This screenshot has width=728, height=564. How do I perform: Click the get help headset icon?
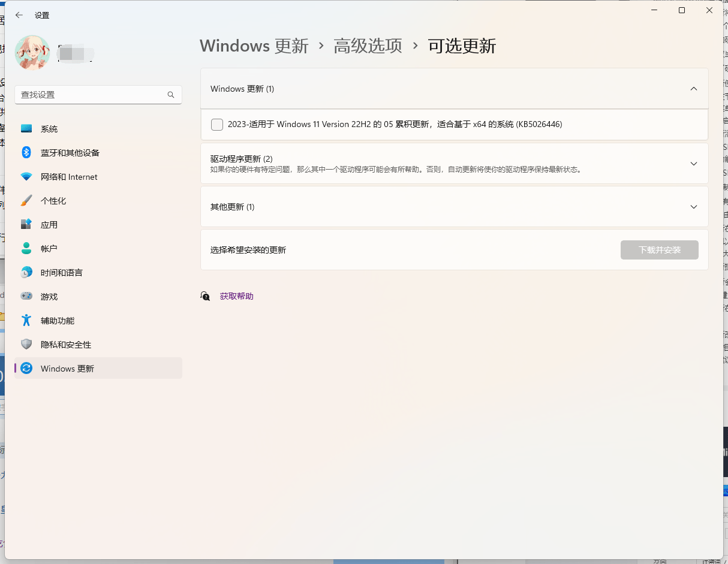(x=205, y=296)
